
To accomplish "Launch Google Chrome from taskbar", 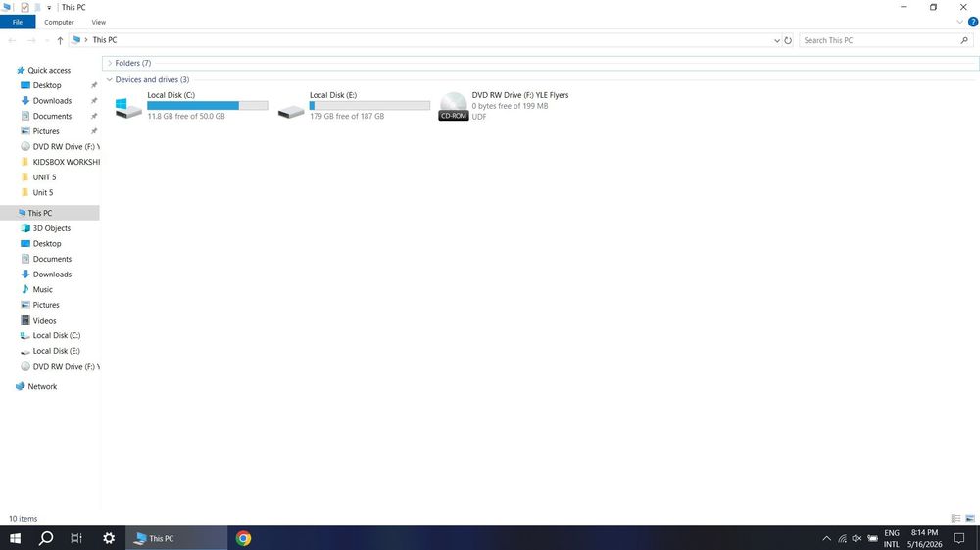I will pyautogui.click(x=244, y=539).
